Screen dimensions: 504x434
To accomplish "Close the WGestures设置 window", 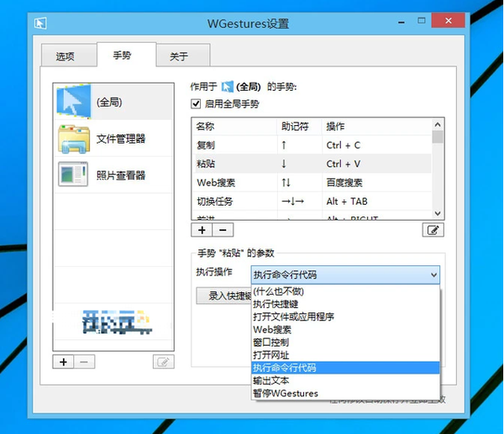I will (448, 21).
